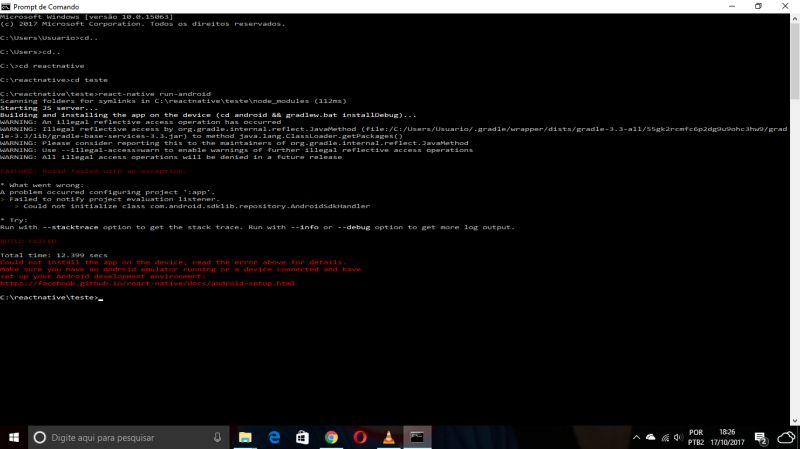800x449 pixels.
Task: Click the 'Microsoft Windows [versão 10.0.15063]' line
Action: coord(87,17)
